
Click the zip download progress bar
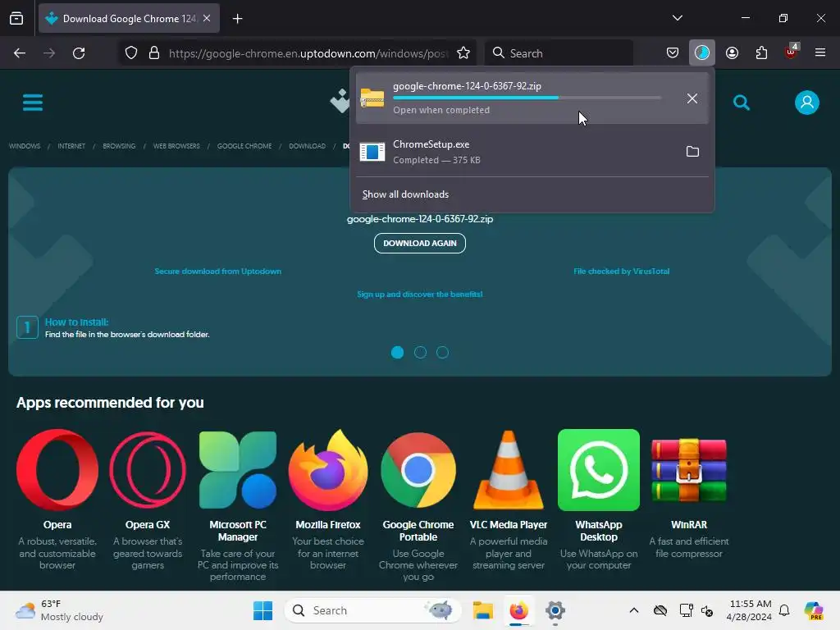point(527,98)
